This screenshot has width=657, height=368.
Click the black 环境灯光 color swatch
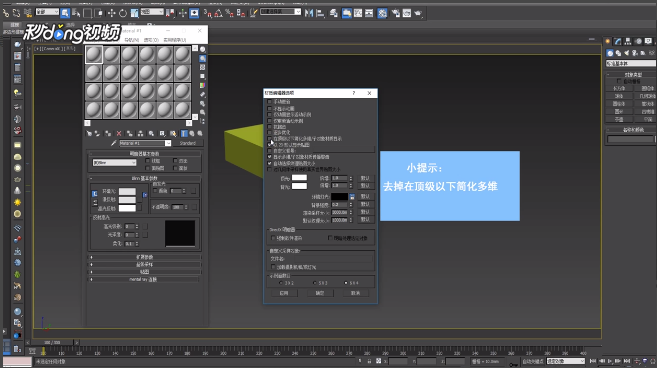coord(339,197)
